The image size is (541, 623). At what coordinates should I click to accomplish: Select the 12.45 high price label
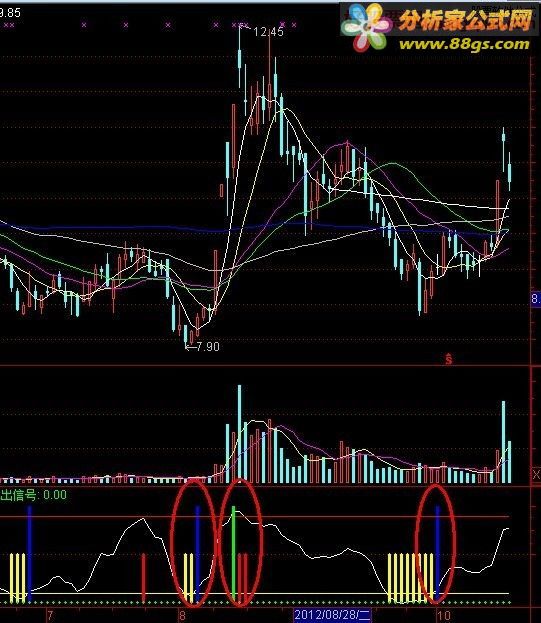click(269, 32)
